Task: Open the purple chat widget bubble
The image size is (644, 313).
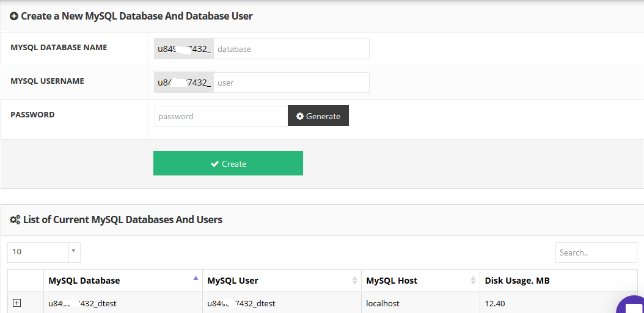Action: [632, 305]
